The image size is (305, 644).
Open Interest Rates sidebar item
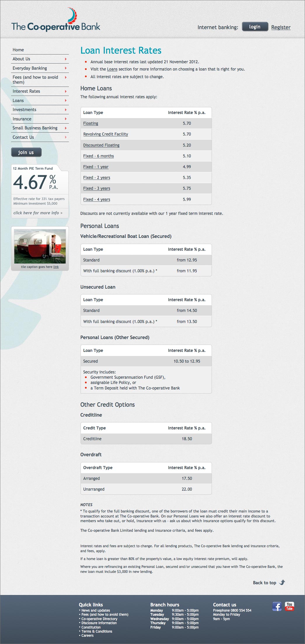tap(26, 91)
